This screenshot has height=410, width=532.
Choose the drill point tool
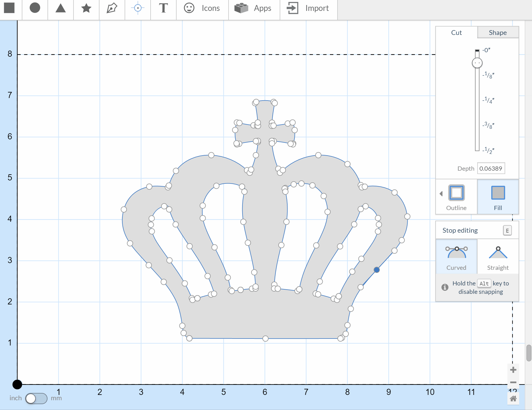(137, 8)
